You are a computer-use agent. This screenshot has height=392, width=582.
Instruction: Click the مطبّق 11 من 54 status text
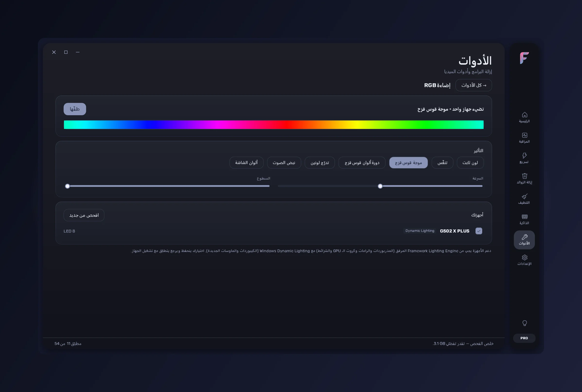pyautogui.click(x=68, y=344)
